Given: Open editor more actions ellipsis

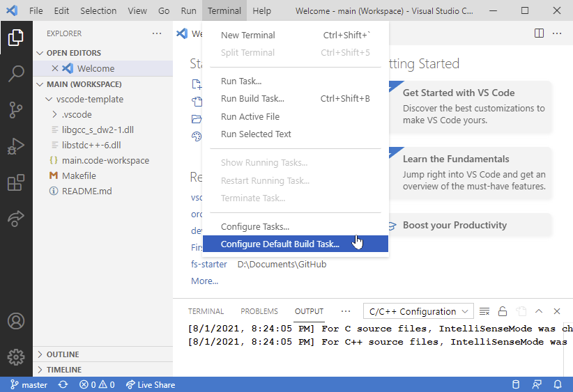Looking at the screenshot, I should (x=557, y=33).
